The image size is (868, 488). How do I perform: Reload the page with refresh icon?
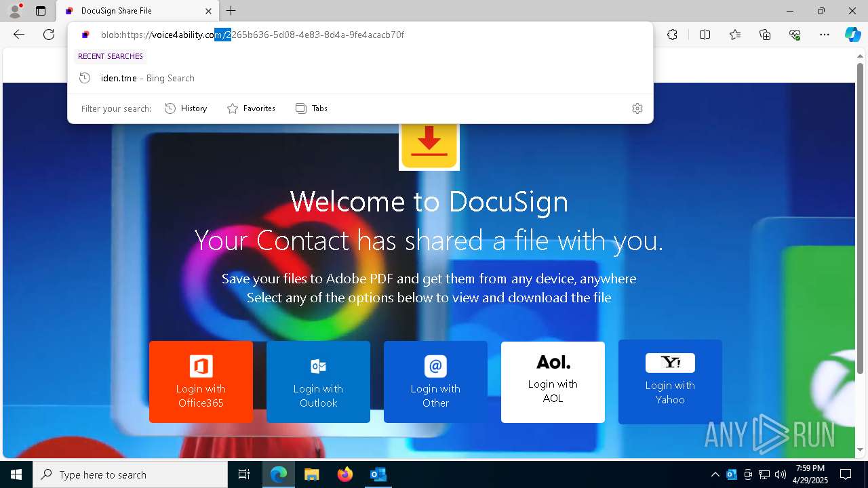[x=49, y=35]
